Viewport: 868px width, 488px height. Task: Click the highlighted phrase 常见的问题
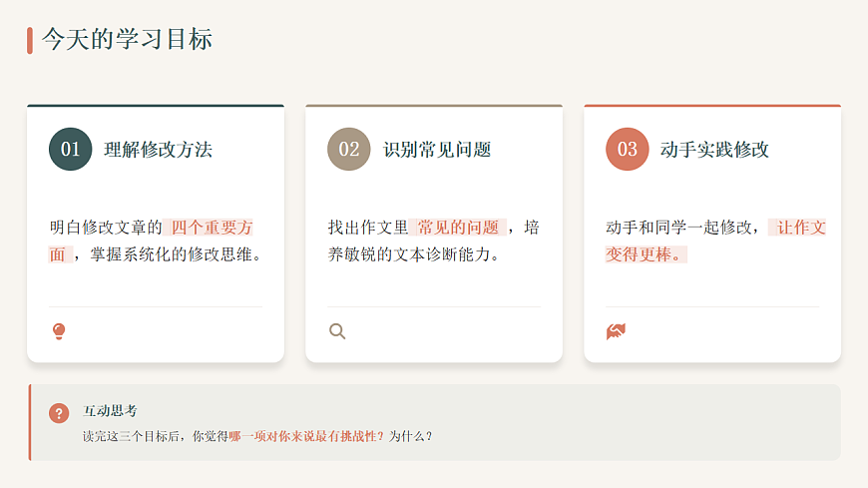458,228
